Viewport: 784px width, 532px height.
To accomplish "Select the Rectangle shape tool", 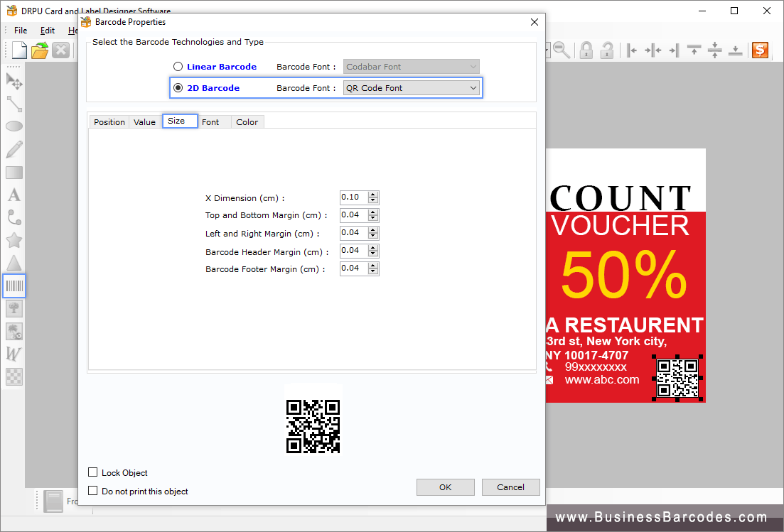I will pos(14,173).
